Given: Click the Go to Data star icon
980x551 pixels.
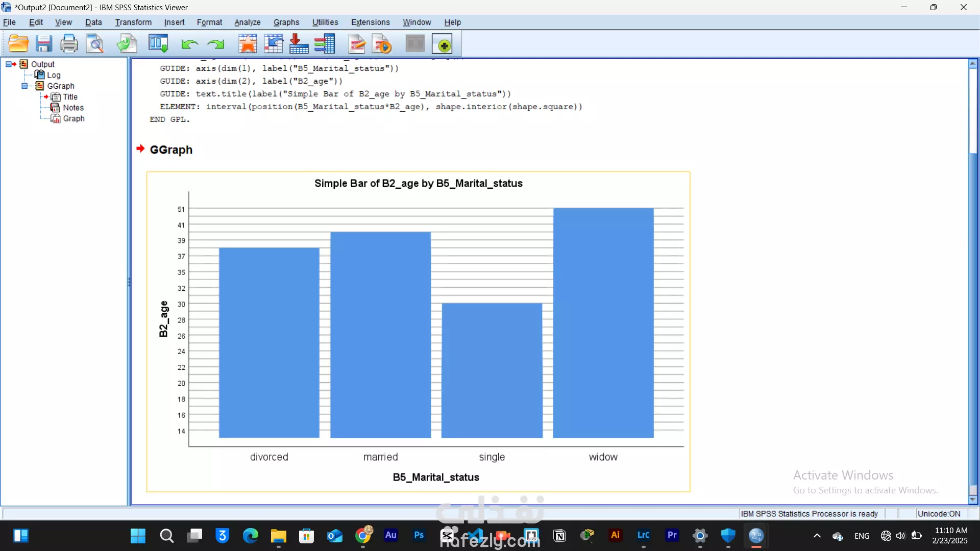Looking at the screenshot, I should (248, 44).
